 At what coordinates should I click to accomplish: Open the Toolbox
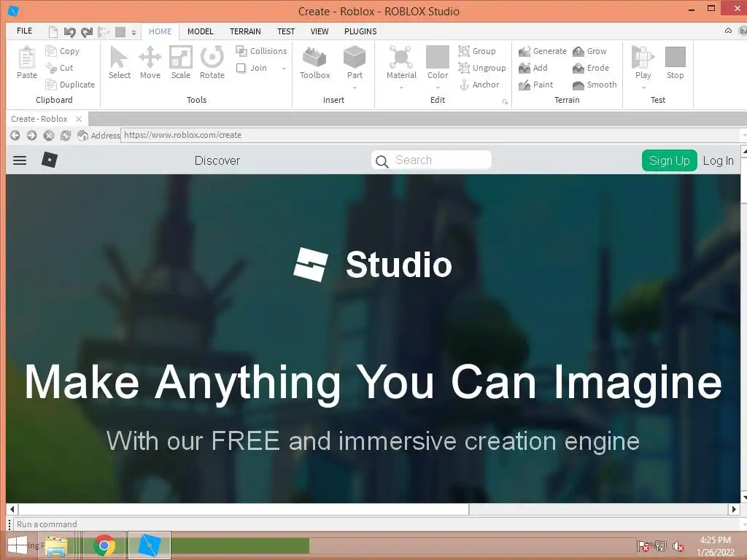[x=314, y=63]
